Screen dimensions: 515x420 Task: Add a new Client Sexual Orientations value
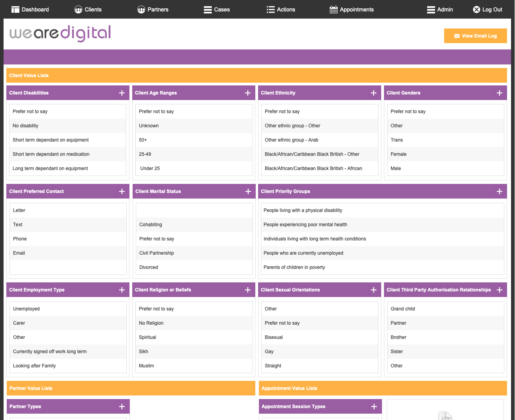pos(374,290)
